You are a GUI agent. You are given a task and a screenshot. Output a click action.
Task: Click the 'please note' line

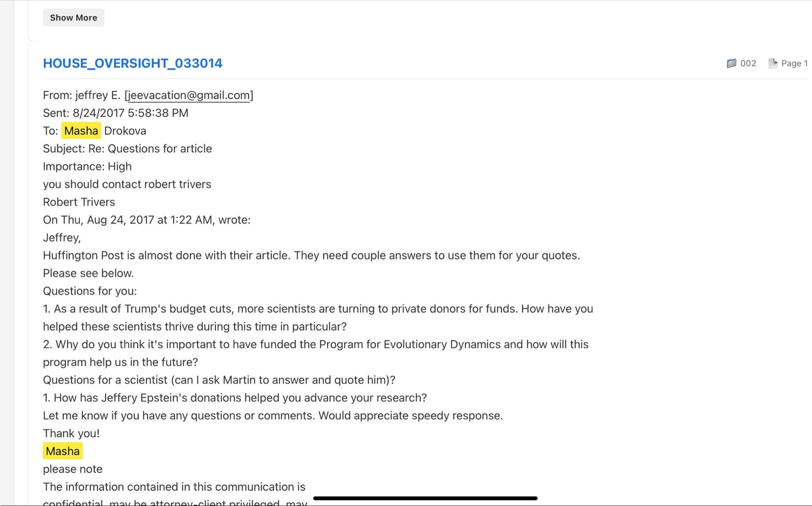(72, 469)
